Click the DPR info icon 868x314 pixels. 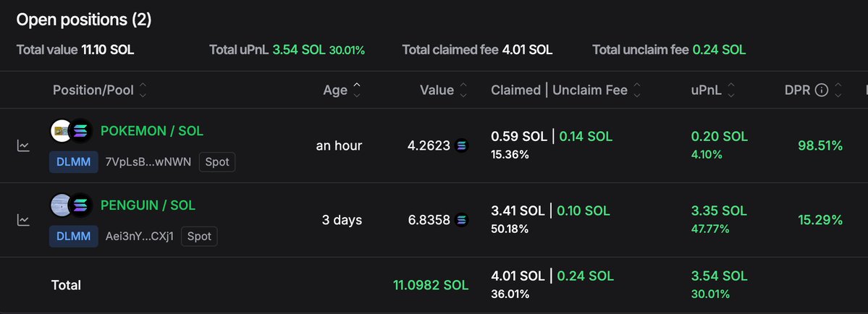click(821, 90)
